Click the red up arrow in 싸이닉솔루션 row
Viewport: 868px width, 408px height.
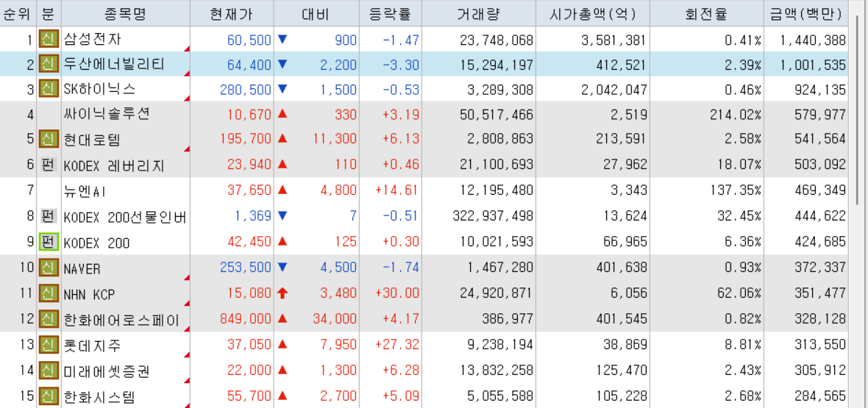282,114
